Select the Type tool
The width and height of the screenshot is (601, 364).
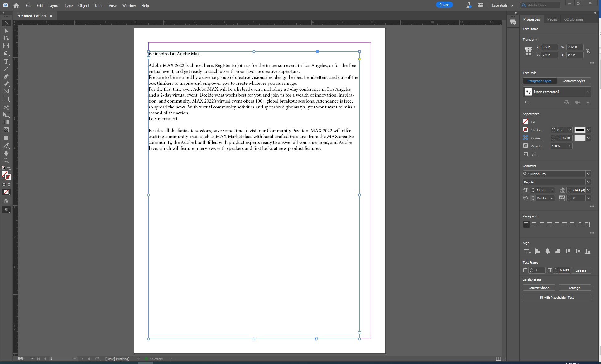tap(6, 61)
